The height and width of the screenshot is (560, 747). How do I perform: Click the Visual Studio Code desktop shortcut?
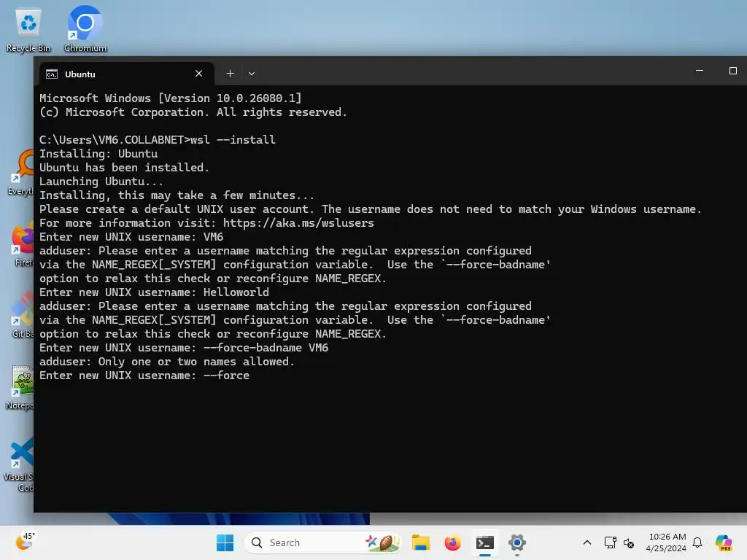tap(19, 464)
